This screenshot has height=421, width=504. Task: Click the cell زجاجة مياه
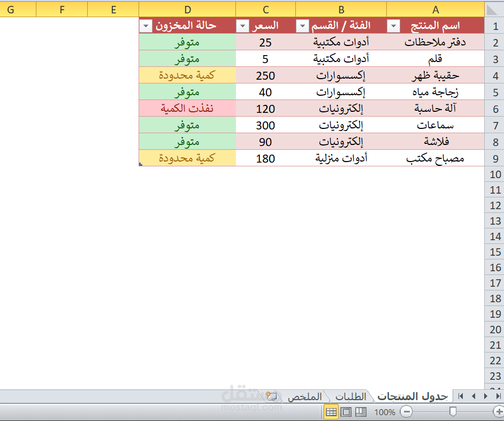click(x=436, y=92)
